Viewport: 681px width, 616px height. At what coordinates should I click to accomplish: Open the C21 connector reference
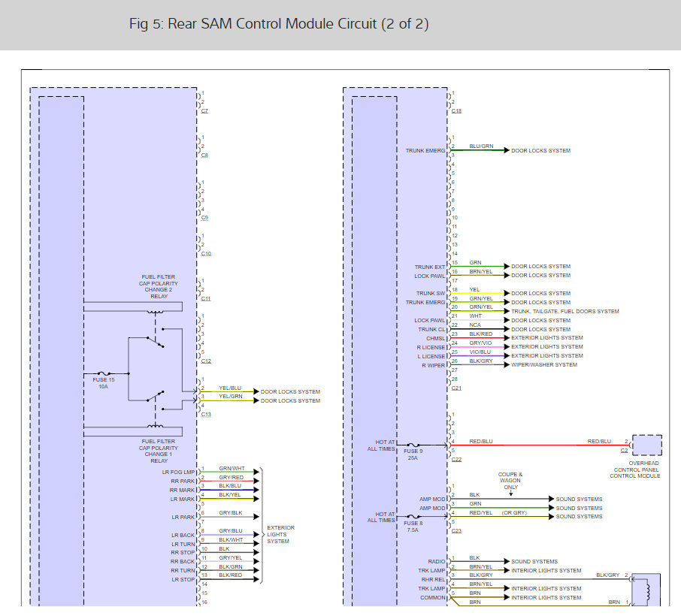[456, 388]
